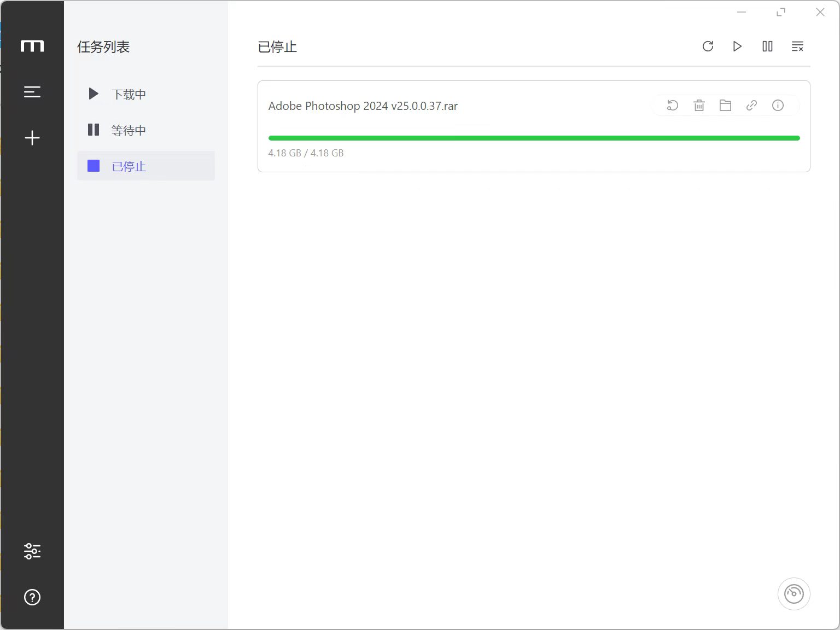Switch to the 下载中 category
This screenshot has height=630, width=840.
coord(128,94)
